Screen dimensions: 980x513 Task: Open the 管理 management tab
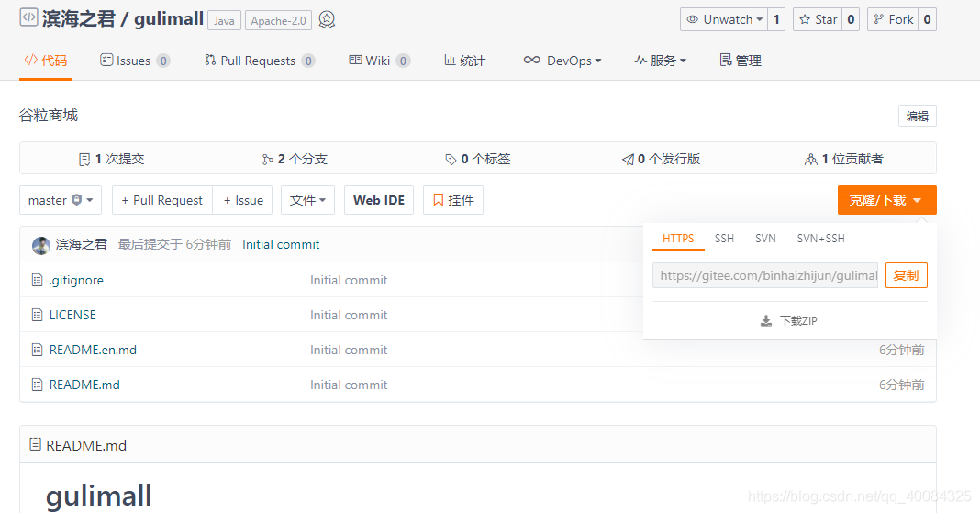[741, 61]
